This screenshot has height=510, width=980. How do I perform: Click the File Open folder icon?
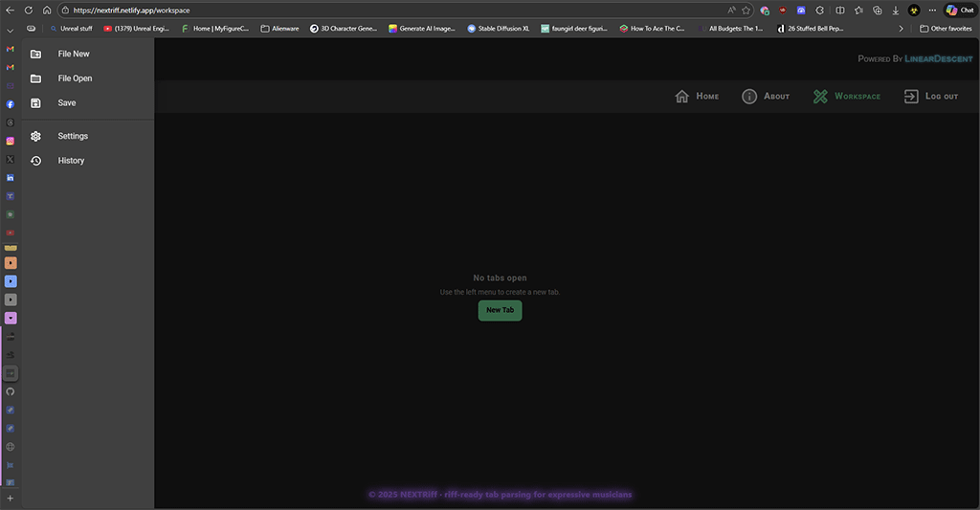pyautogui.click(x=35, y=78)
